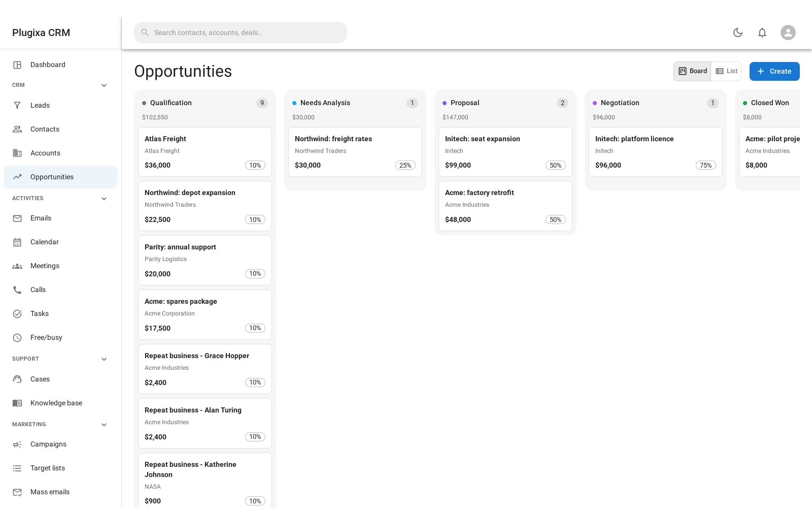The image size is (812, 508).
Task: Click the Meetings group icon
Action: point(17,266)
